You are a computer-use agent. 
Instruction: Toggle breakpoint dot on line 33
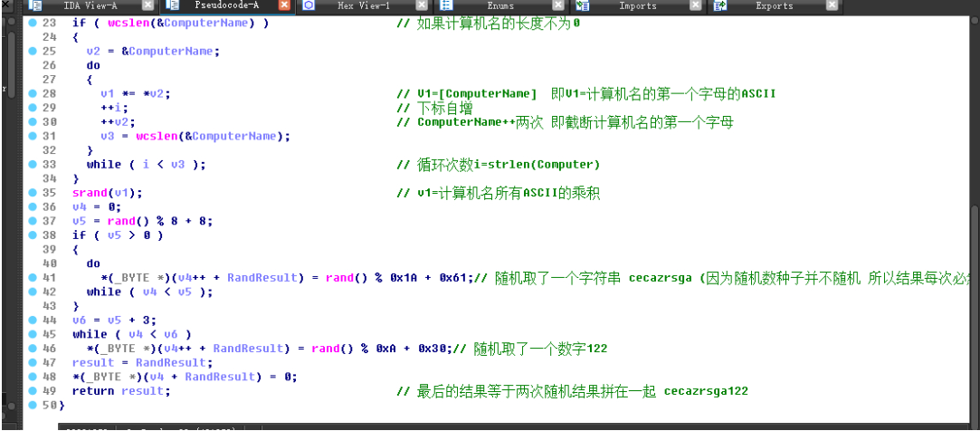tap(33, 165)
